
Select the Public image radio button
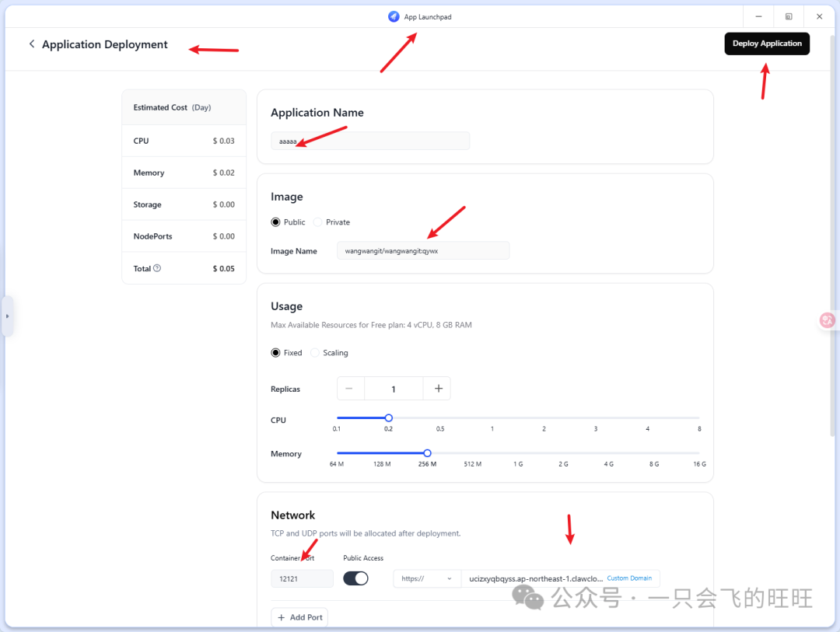[x=275, y=222]
